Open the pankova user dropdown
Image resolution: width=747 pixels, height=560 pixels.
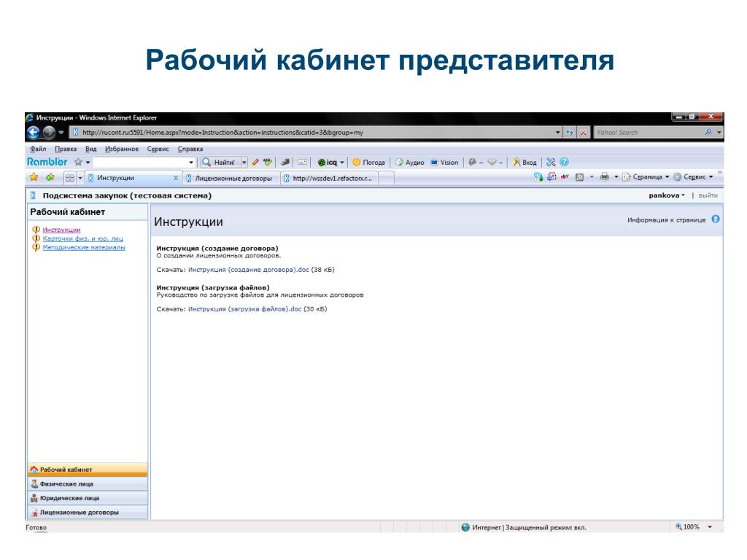(667, 195)
